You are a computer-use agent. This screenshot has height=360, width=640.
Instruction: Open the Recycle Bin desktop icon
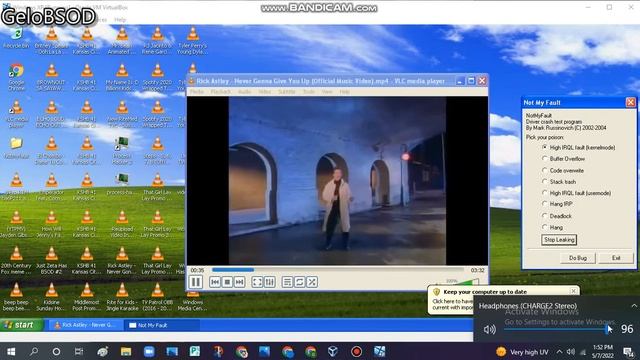[16, 38]
